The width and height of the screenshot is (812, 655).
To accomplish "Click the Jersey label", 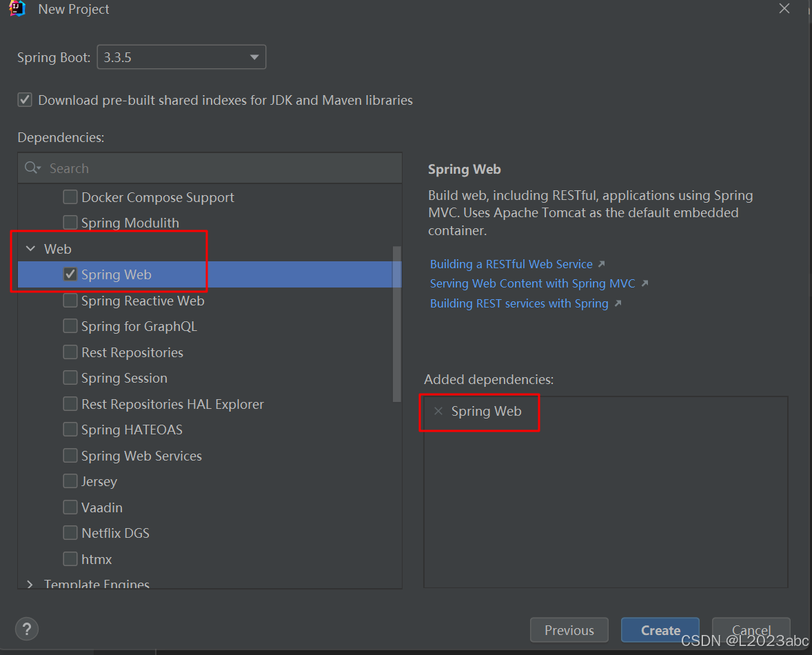I will [x=99, y=481].
